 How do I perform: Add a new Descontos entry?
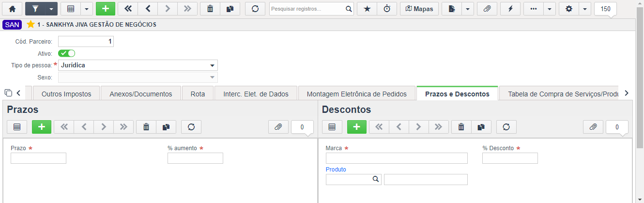click(x=357, y=127)
